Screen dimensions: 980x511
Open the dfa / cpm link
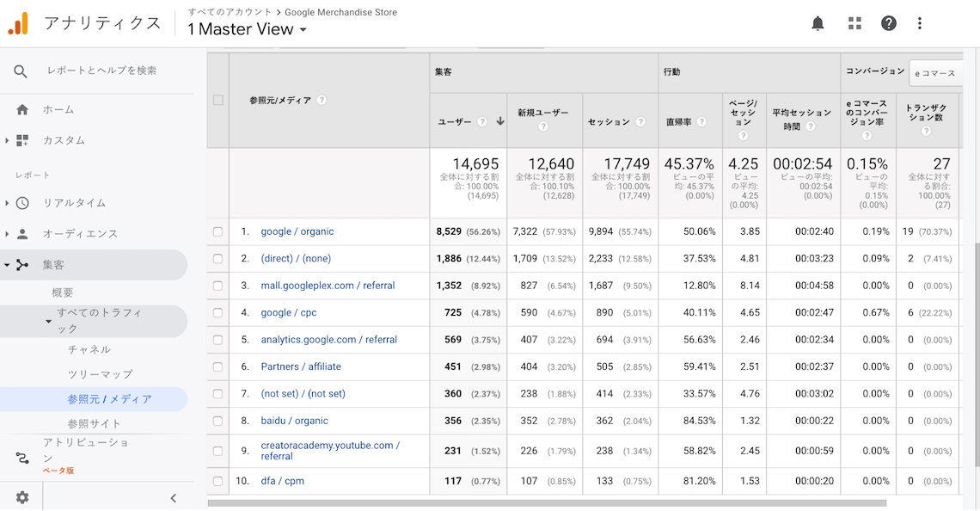coord(283,481)
